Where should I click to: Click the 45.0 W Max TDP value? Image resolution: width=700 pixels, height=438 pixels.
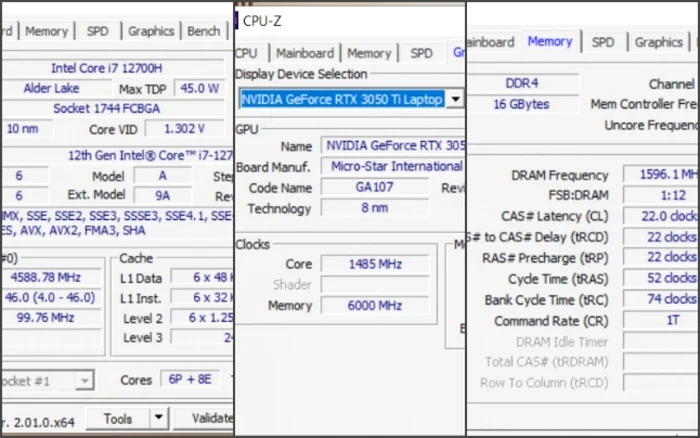200,88
